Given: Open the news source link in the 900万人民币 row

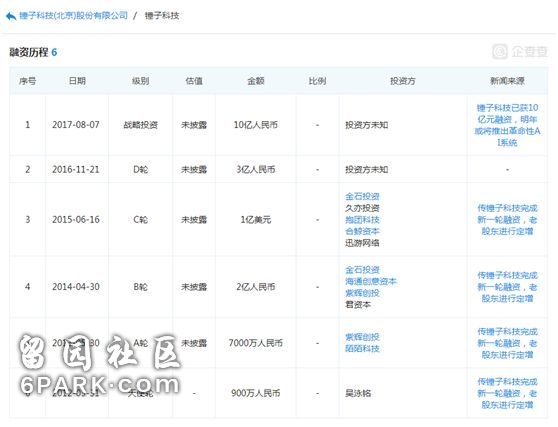Looking at the screenshot, I should [x=507, y=393].
